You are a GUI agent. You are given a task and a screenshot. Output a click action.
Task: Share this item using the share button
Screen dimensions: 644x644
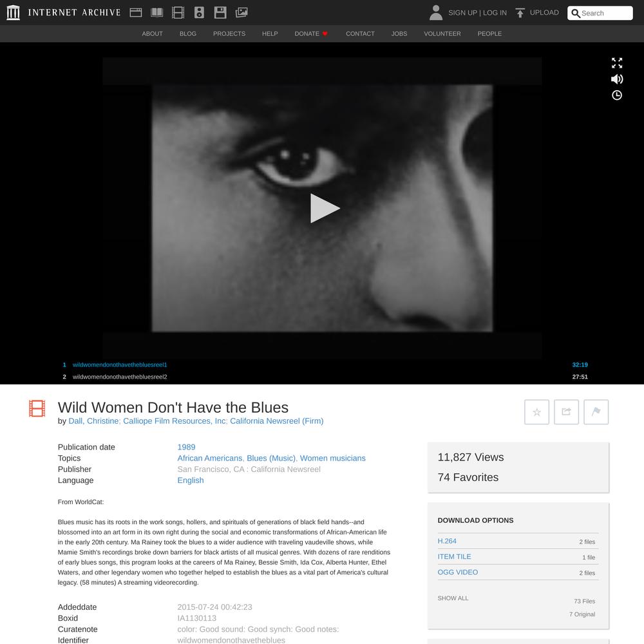(566, 412)
